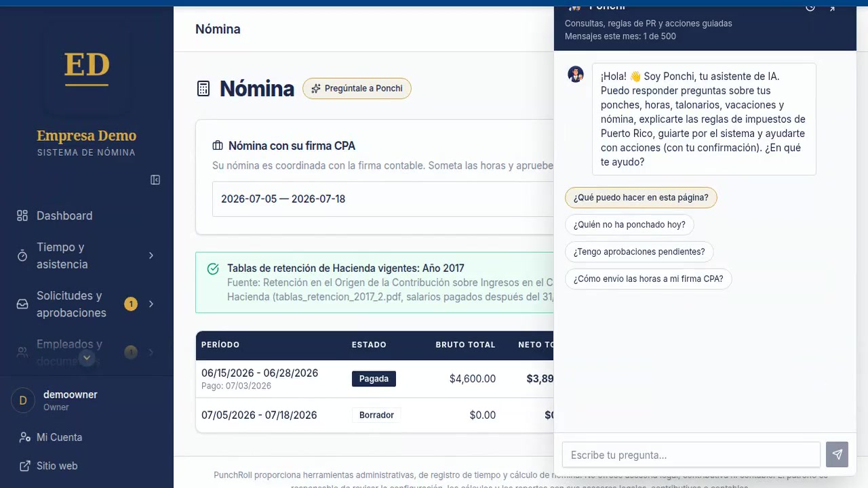This screenshot has height=488, width=868.
Task: Focus the Escribe tu pregunta input field
Action: tap(691, 455)
